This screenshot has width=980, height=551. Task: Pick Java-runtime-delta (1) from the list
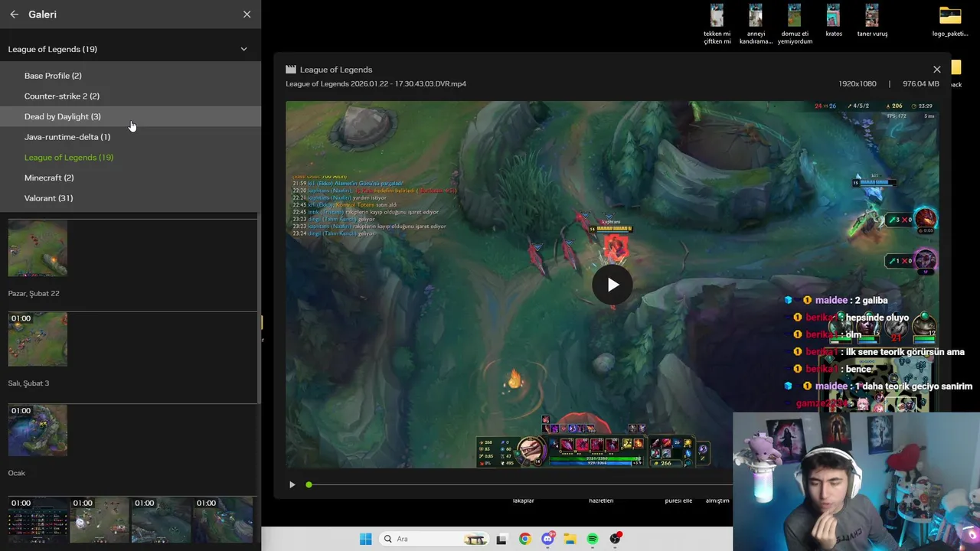(130, 137)
